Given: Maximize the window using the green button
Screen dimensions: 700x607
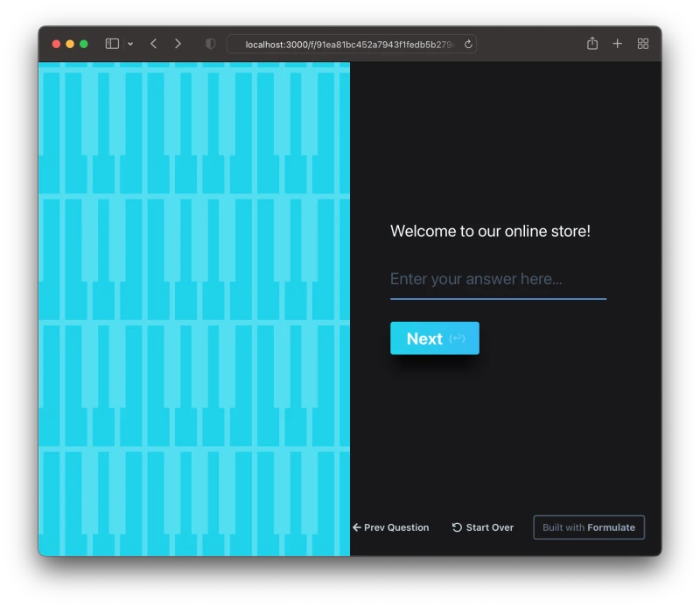Looking at the screenshot, I should 84,44.
